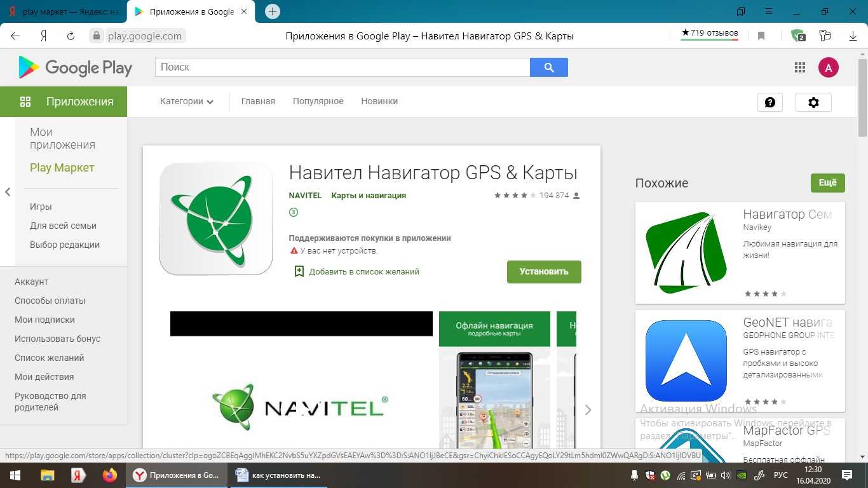This screenshot has height=488, width=868.
Task: Open the settings gear icon
Action: pos(813,102)
